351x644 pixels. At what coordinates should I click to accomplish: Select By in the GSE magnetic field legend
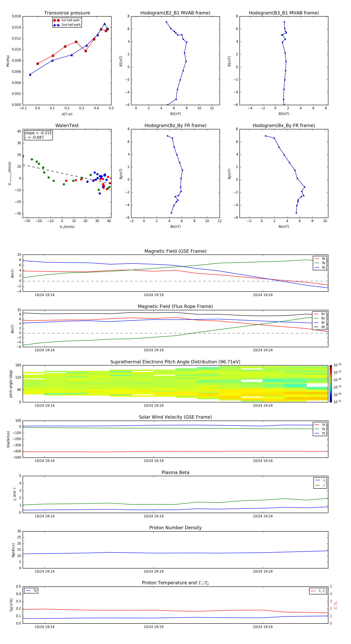tap(320, 263)
